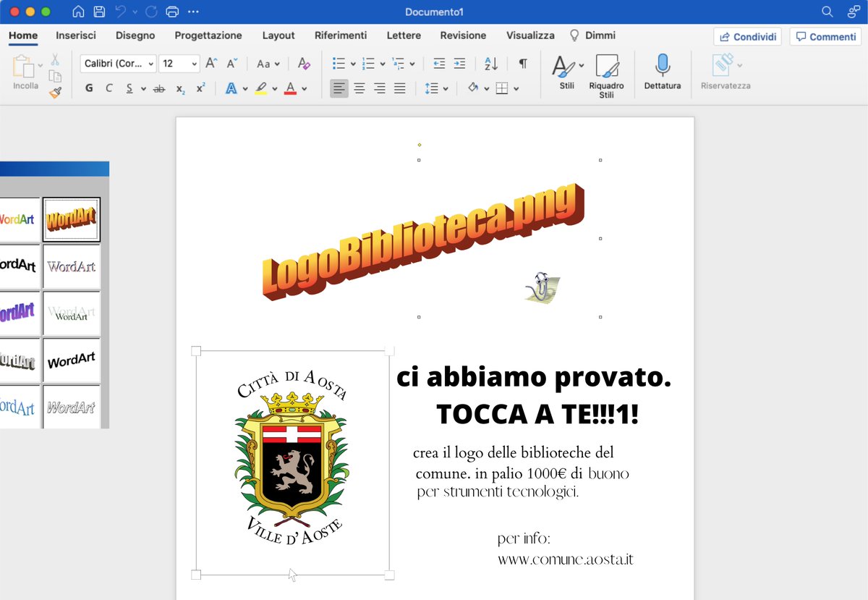Click the Clippy paperclip assistant
This screenshot has height=600, width=868.
pyautogui.click(x=542, y=288)
